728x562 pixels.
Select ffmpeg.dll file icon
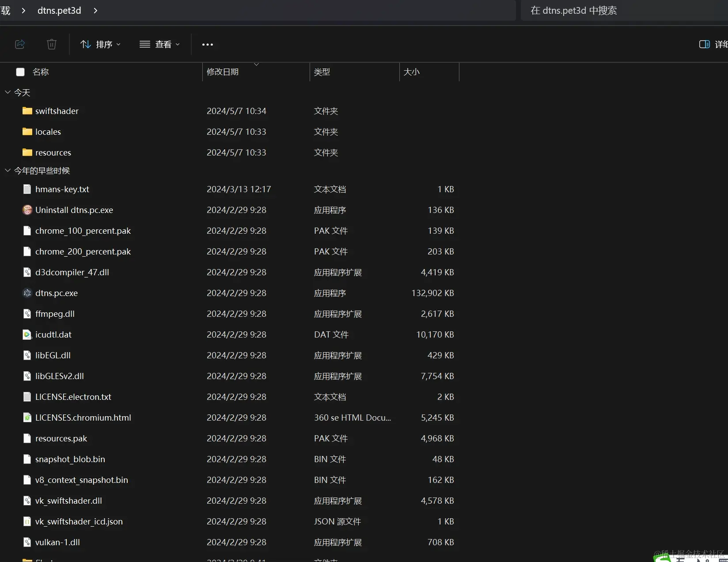click(27, 314)
